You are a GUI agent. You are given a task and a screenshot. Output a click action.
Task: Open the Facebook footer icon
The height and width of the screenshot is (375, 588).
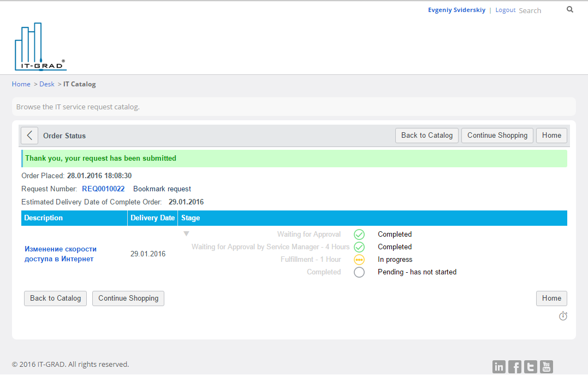515,367
